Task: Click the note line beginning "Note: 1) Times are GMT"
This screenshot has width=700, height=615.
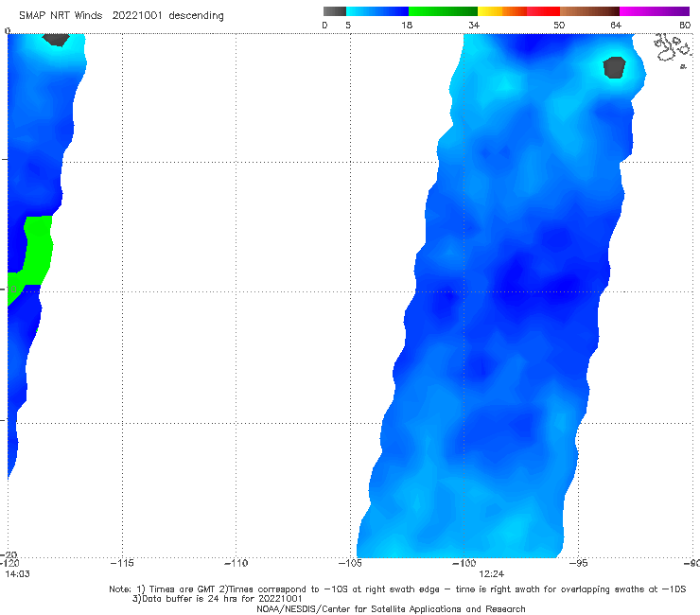Action: pos(397,589)
